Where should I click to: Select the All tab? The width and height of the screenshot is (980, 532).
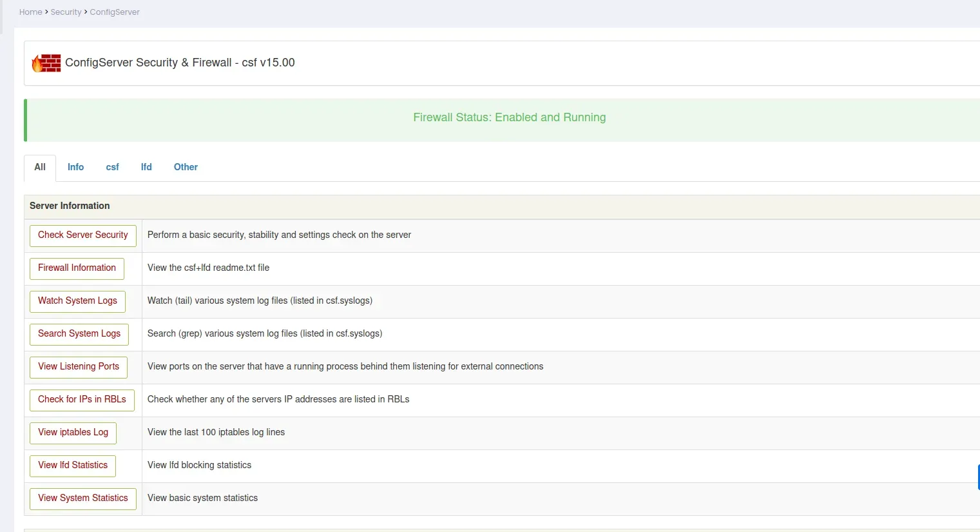pos(40,167)
